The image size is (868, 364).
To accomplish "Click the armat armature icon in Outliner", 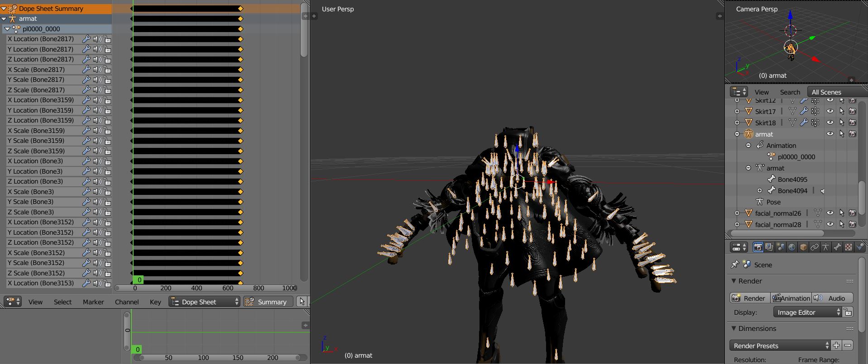I will [748, 134].
